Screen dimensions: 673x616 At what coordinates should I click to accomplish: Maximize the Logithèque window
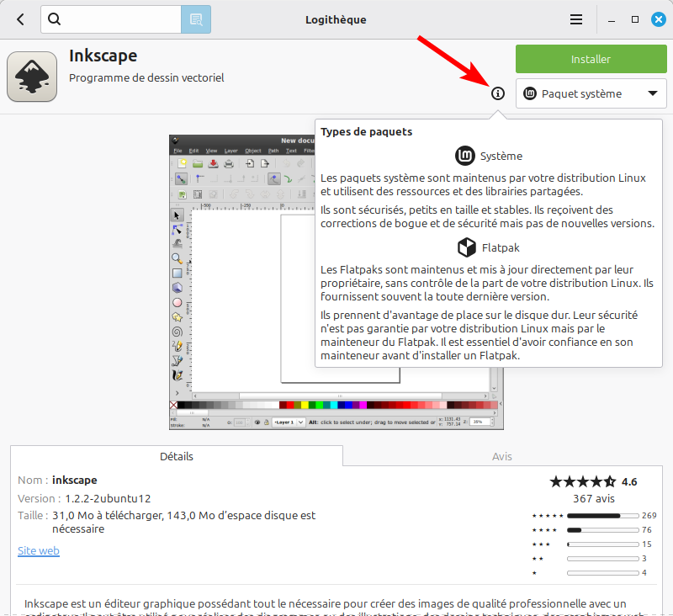[635, 19]
